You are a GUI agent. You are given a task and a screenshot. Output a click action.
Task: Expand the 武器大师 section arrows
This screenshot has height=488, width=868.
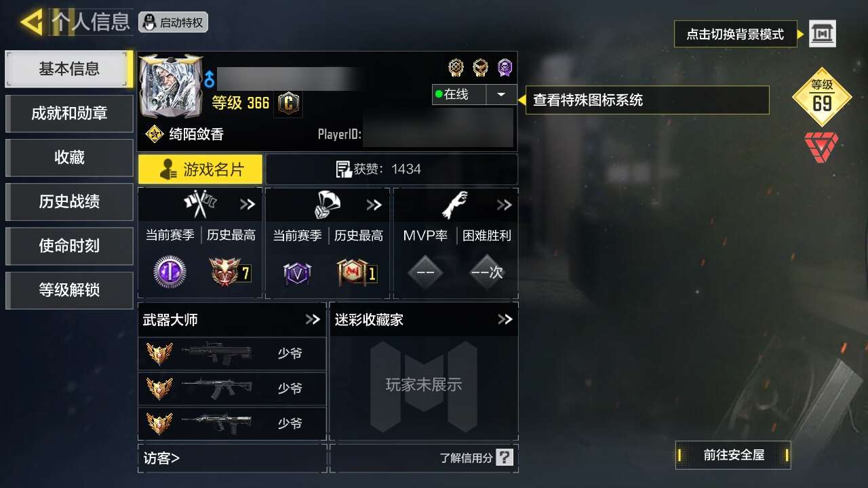[313, 319]
